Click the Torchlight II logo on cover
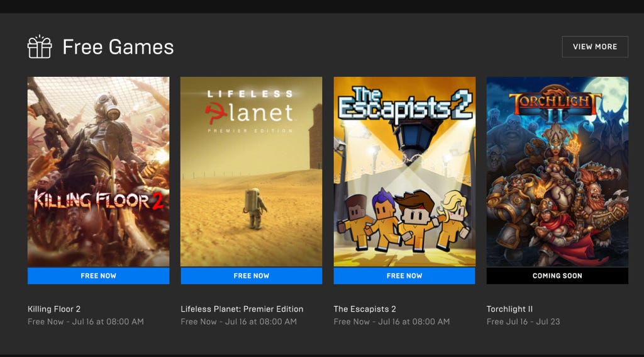 click(x=555, y=103)
